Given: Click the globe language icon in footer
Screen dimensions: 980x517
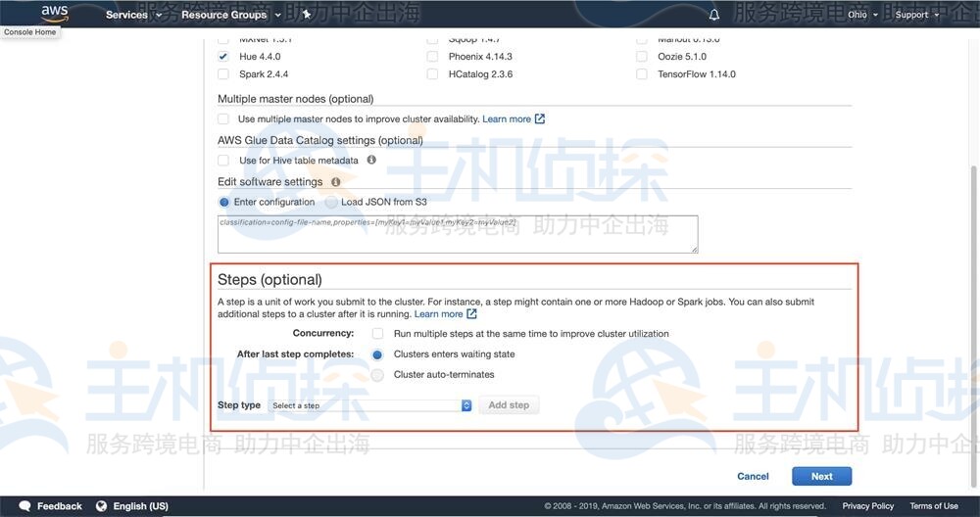Looking at the screenshot, I should pos(101,506).
